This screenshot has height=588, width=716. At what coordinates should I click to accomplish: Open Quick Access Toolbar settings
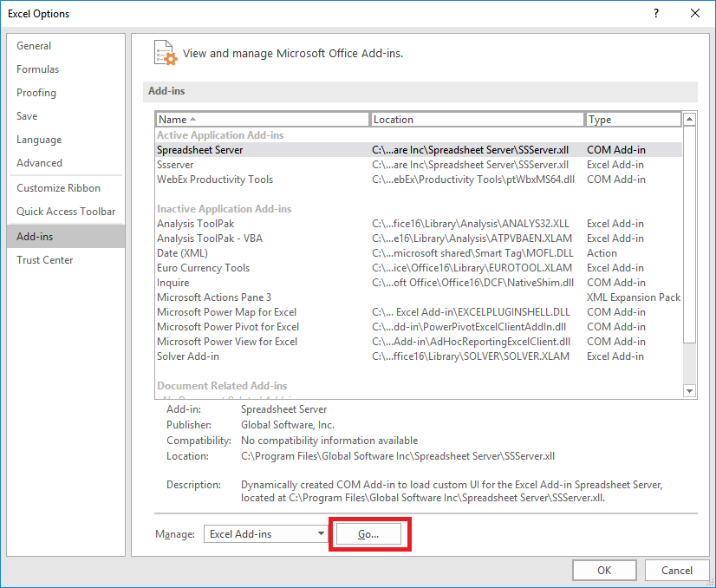click(x=66, y=212)
